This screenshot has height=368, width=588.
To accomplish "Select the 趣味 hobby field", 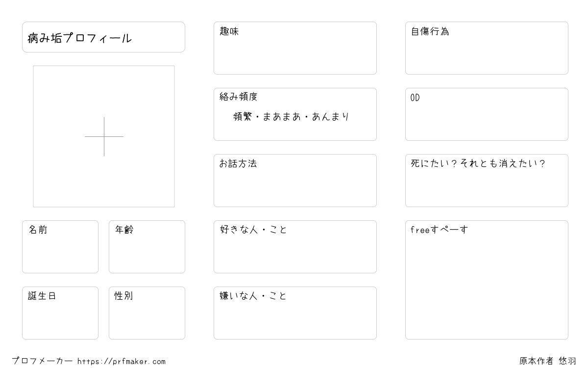I will 295,48.
